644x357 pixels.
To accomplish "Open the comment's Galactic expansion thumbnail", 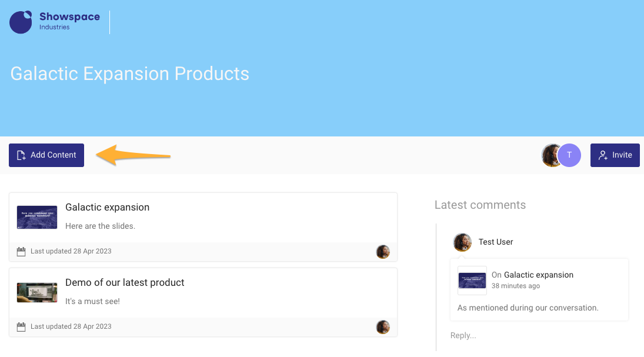I will pos(472,280).
